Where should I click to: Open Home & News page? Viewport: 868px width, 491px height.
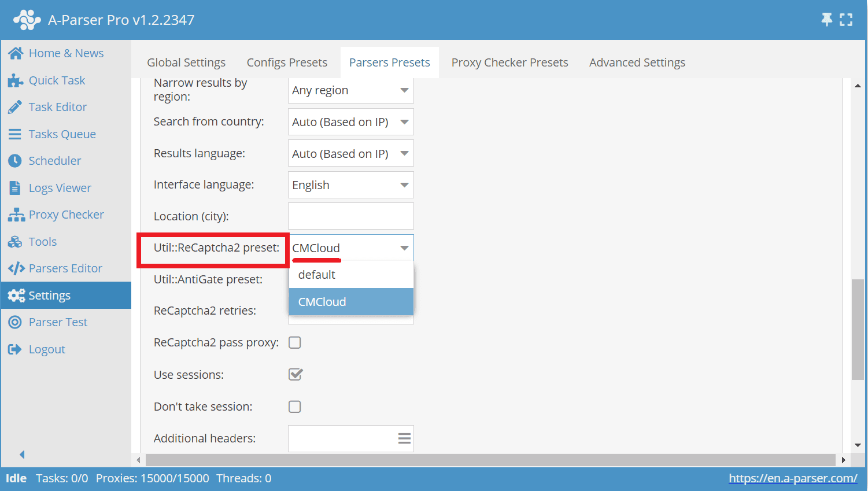point(67,53)
